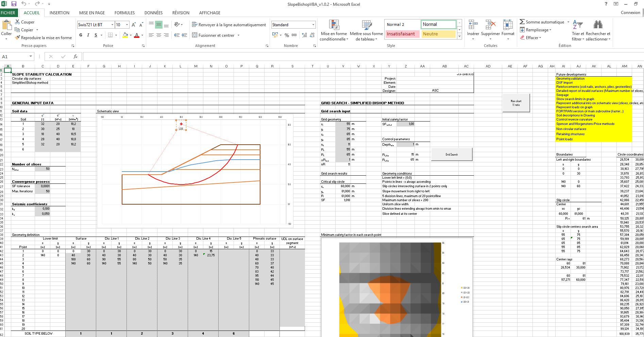Open fill color dropdown arrow
The width and height of the screenshot is (644, 337).
tap(131, 35)
